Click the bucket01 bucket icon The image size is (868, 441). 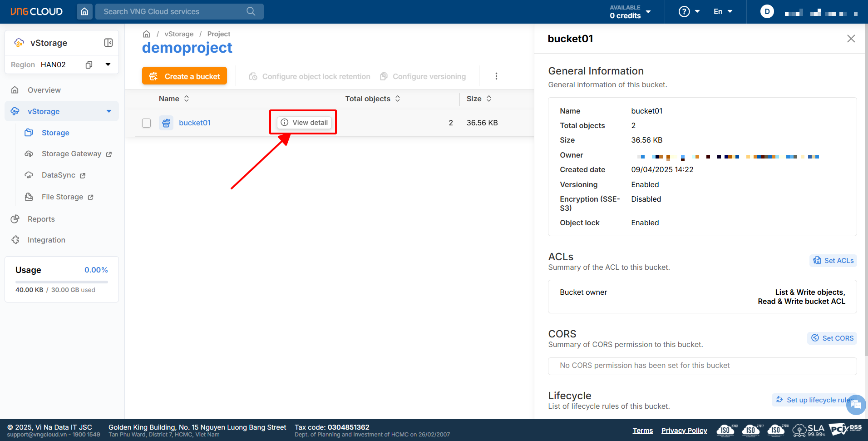click(x=166, y=123)
